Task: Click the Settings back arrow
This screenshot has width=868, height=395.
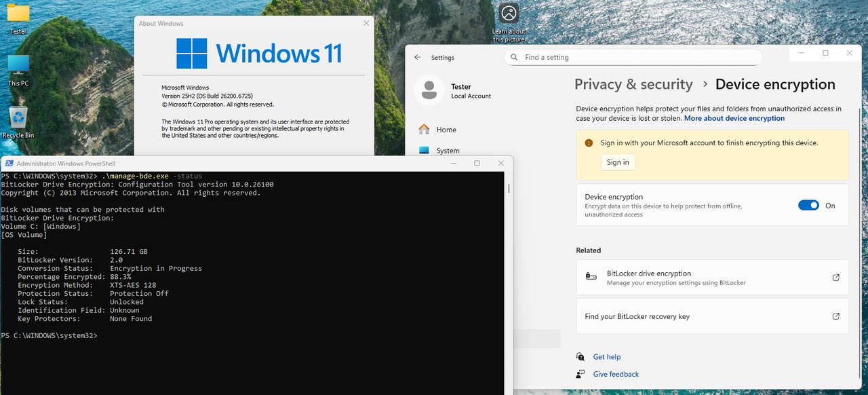Action: coord(418,58)
